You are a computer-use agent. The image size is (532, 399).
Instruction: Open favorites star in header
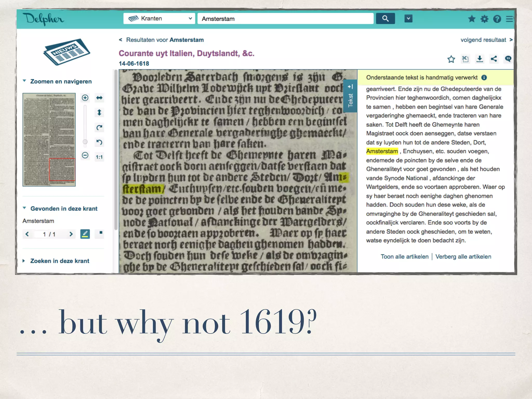[472, 19]
